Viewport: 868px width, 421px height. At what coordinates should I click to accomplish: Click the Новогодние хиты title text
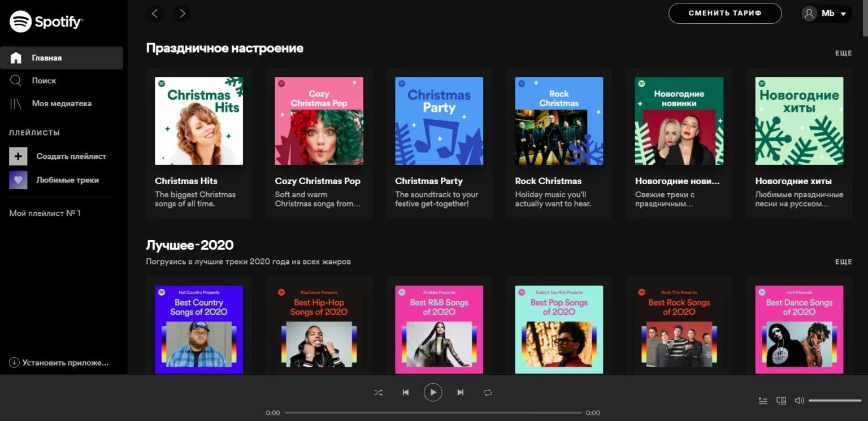click(793, 181)
